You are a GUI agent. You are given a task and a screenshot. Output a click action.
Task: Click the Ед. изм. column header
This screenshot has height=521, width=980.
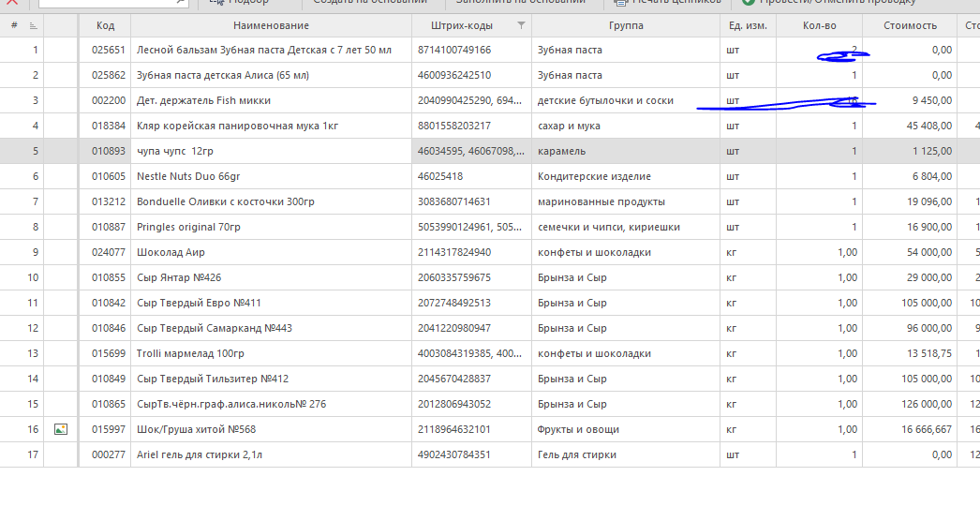tap(748, 25)
